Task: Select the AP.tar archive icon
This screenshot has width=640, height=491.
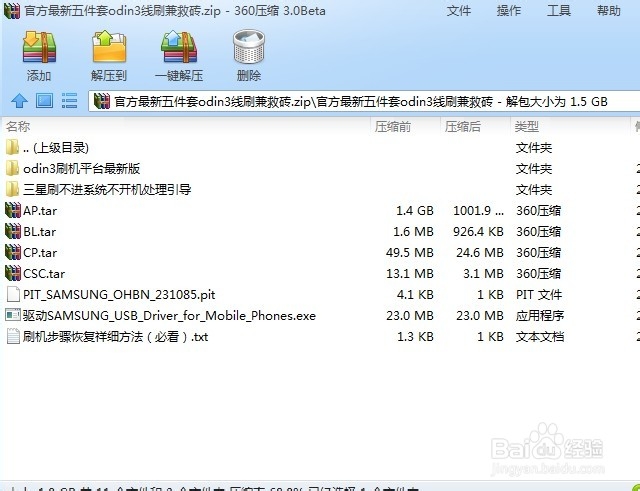Action: click(x=13, y=210)
